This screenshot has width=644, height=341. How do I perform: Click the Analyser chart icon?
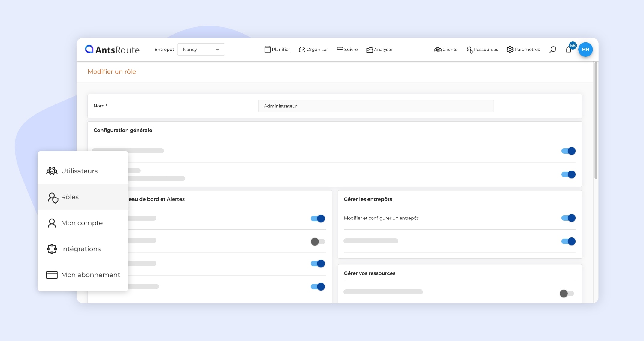369,50
